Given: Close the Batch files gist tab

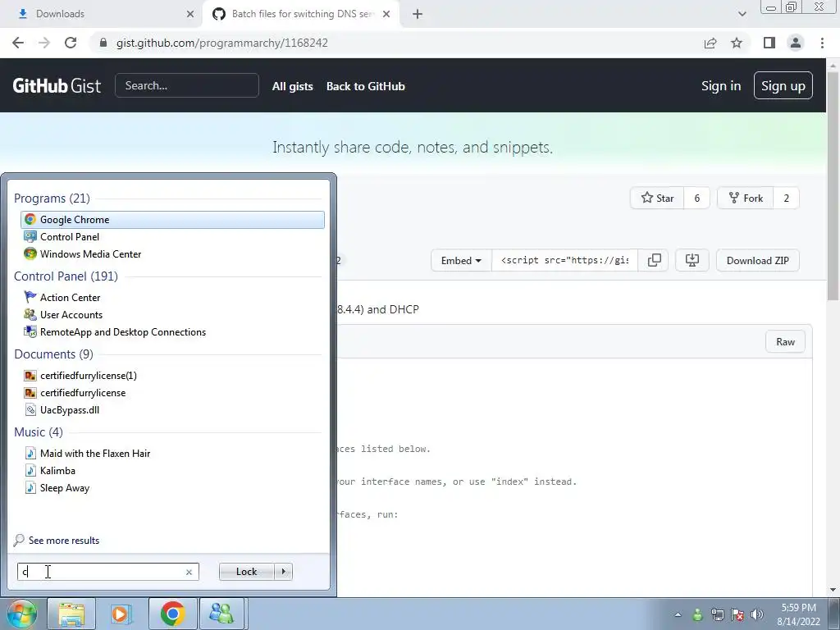Looking at the screenshot, I should (x=386, y=14).
